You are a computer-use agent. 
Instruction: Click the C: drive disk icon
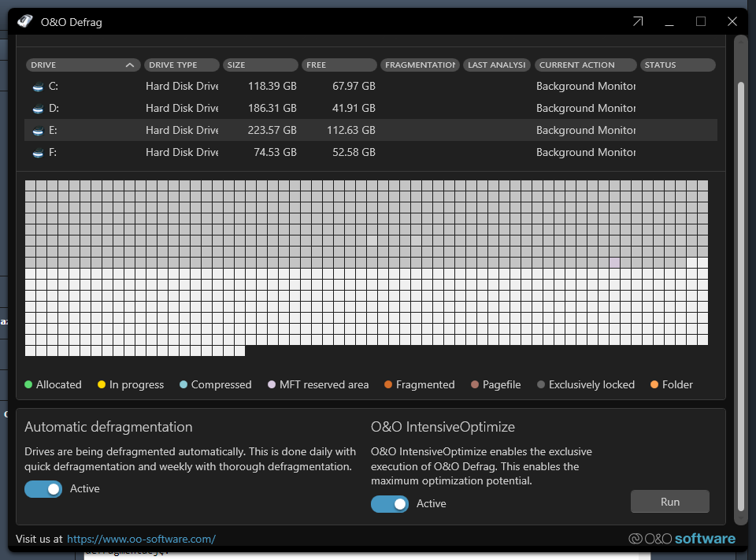tap(38, 87)
